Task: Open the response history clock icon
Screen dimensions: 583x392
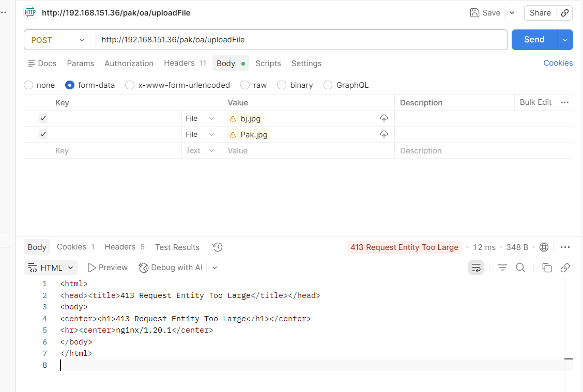Action: point(218,247)
